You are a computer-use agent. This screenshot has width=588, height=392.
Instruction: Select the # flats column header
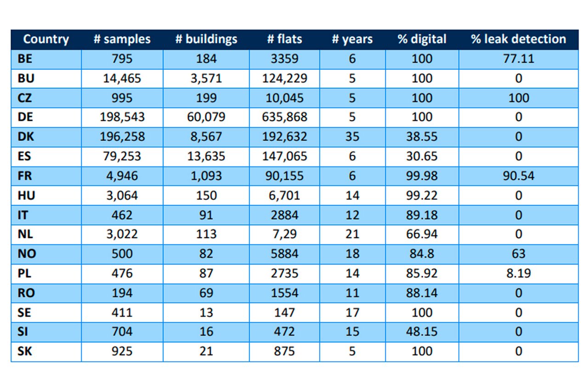[284, 39]
